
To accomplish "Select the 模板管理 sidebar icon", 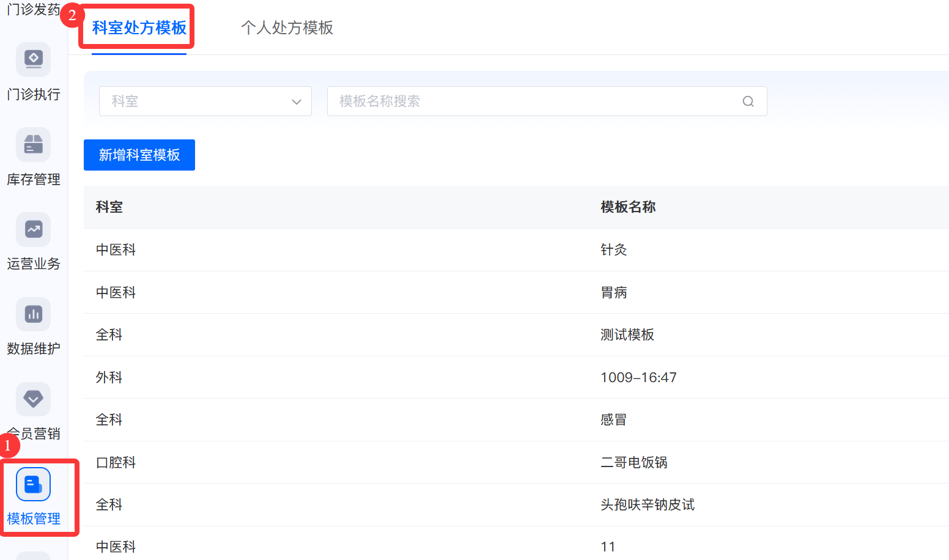I will click(x=34, y=484).
